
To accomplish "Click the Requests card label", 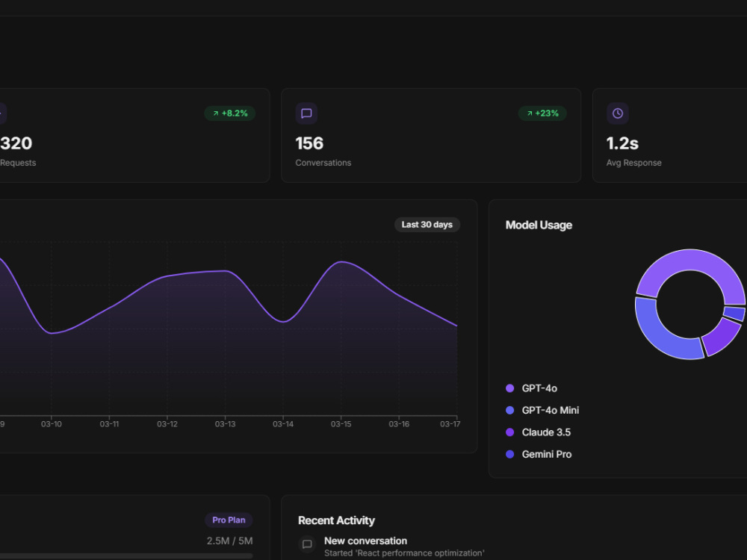I will click(18, 163).
